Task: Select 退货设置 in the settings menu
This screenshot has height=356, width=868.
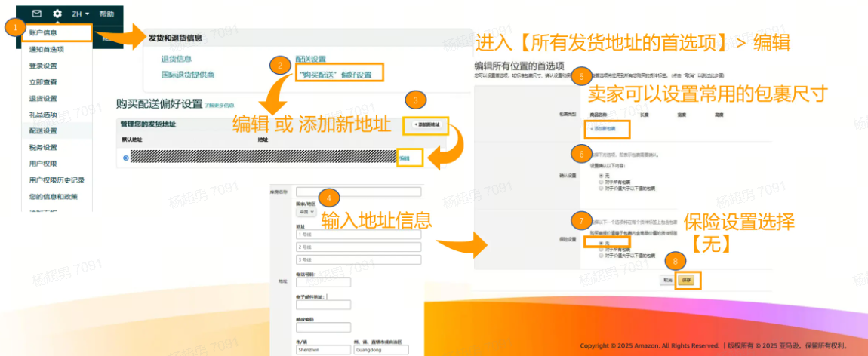Action: click(43, 98)
